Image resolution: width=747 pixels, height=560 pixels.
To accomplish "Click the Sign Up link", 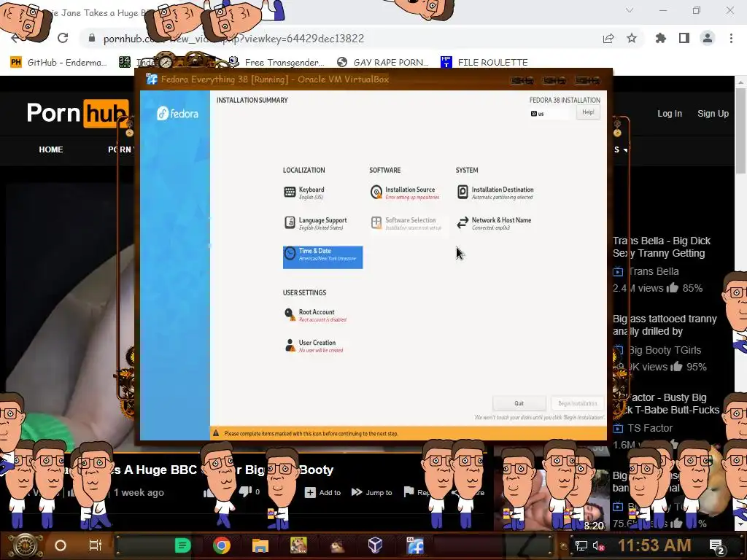I will (x=713, y=114).
